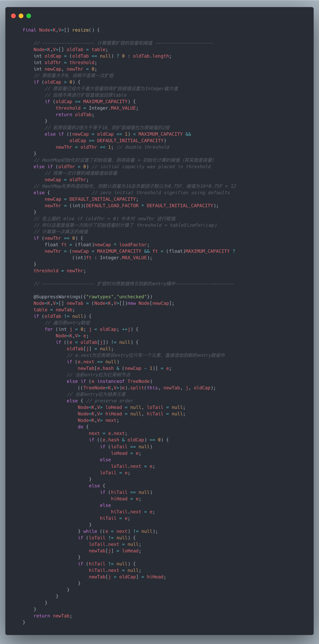
Task: Click the 'loTail.next = null;' line
Action: 115,544
